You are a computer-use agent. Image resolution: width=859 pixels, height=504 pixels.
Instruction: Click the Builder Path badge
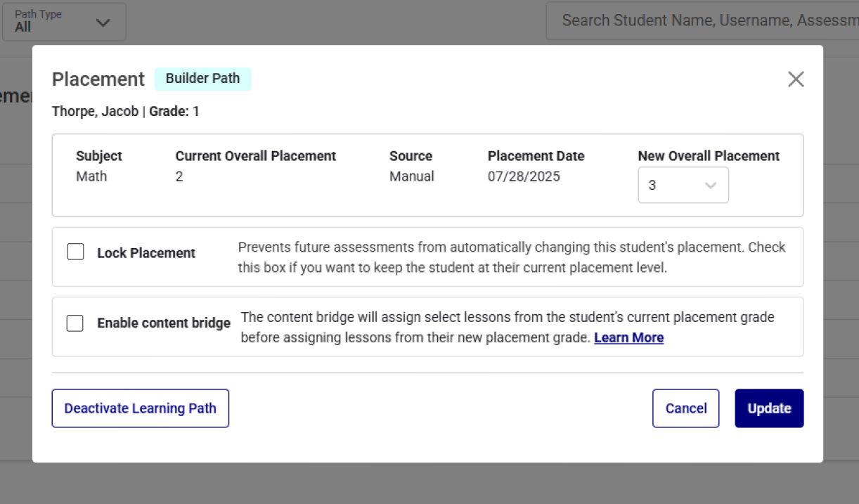coord(203,79)
